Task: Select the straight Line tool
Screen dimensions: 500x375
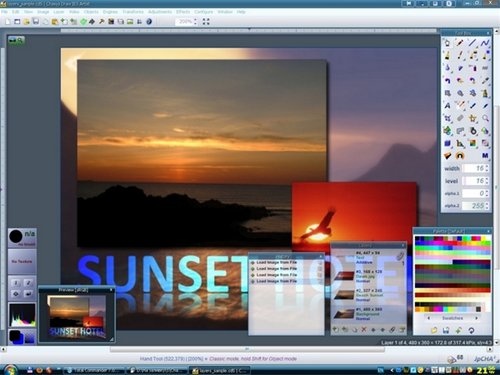Action: click(x=473, y=43)
